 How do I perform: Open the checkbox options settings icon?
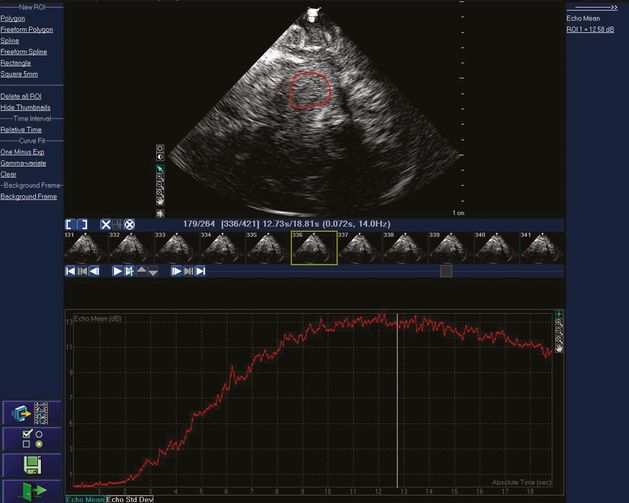[x=32, y=440]
